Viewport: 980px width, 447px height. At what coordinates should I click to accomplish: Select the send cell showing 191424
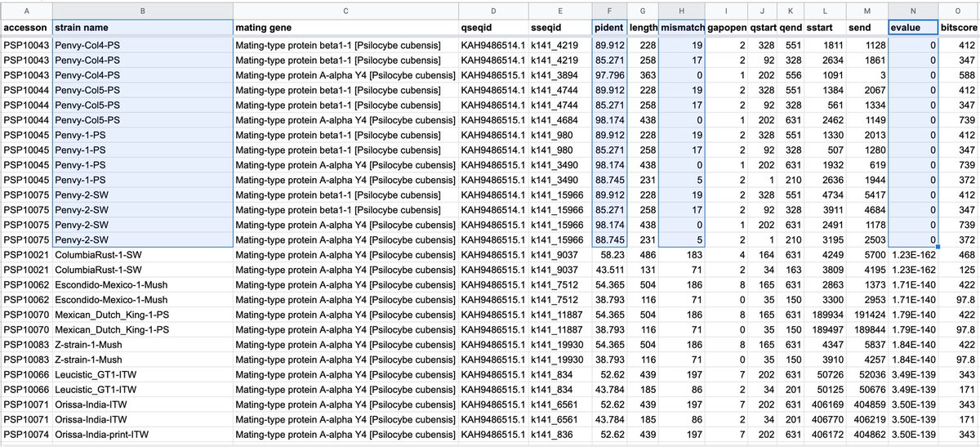point(867,315)
